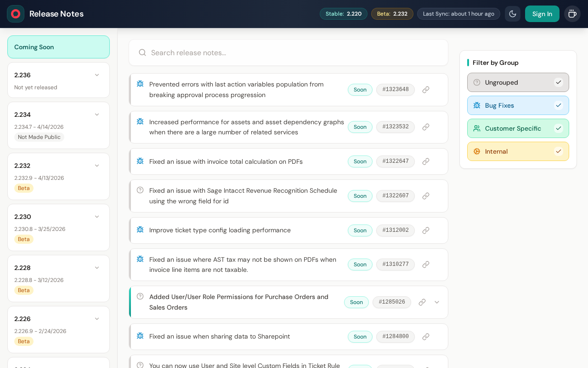Copy link for release note #1323648

click(x=426, y=90)
